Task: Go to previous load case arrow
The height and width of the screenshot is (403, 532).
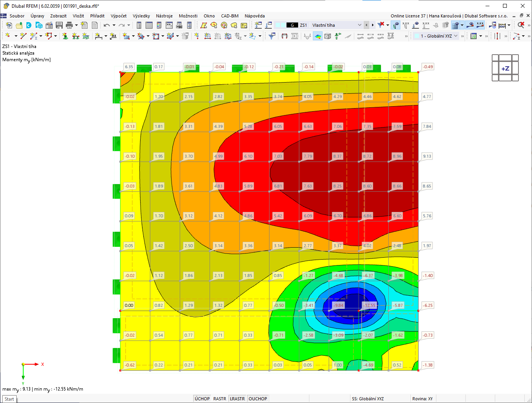Action: [x=366, y=25]
